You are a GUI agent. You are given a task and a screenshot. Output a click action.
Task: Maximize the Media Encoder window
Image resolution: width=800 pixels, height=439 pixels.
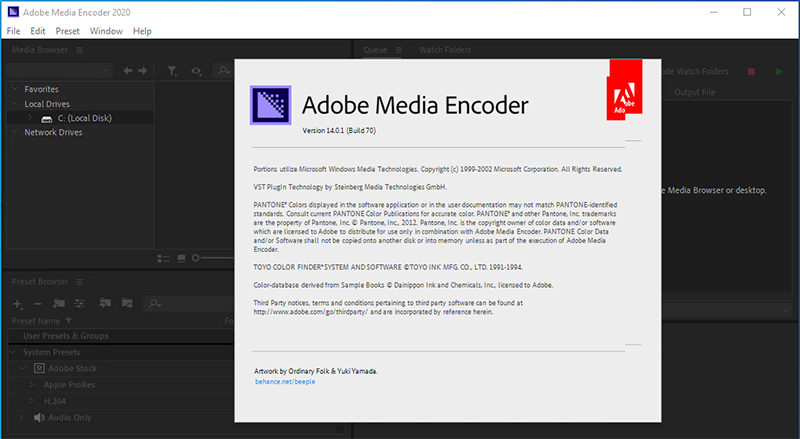pos(747,12)
